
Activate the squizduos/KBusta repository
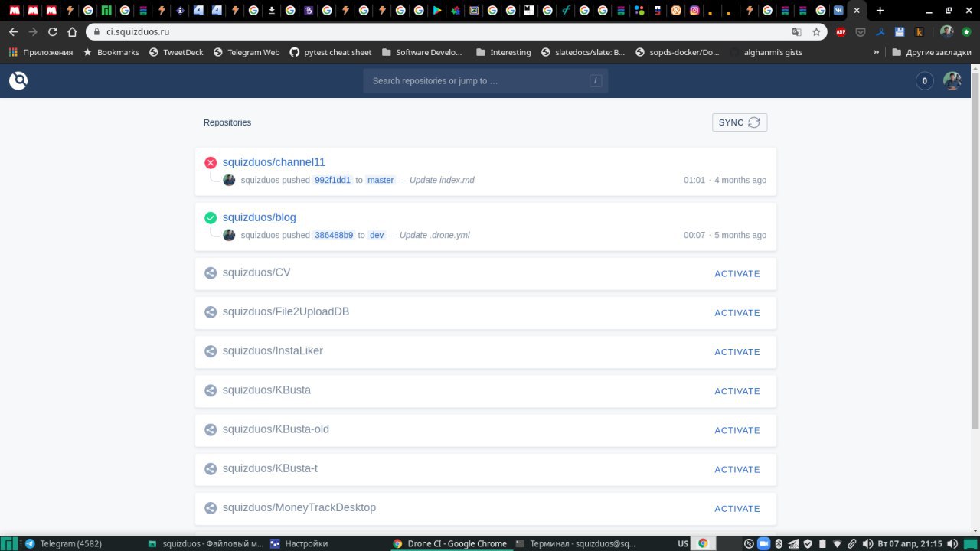coord(737,391)
